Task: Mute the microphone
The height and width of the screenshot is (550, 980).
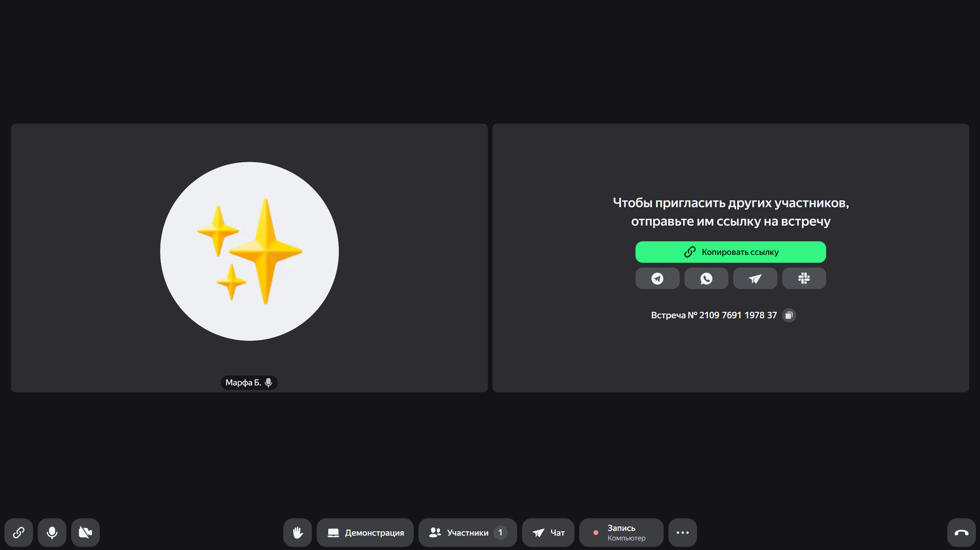Action: 52,532
